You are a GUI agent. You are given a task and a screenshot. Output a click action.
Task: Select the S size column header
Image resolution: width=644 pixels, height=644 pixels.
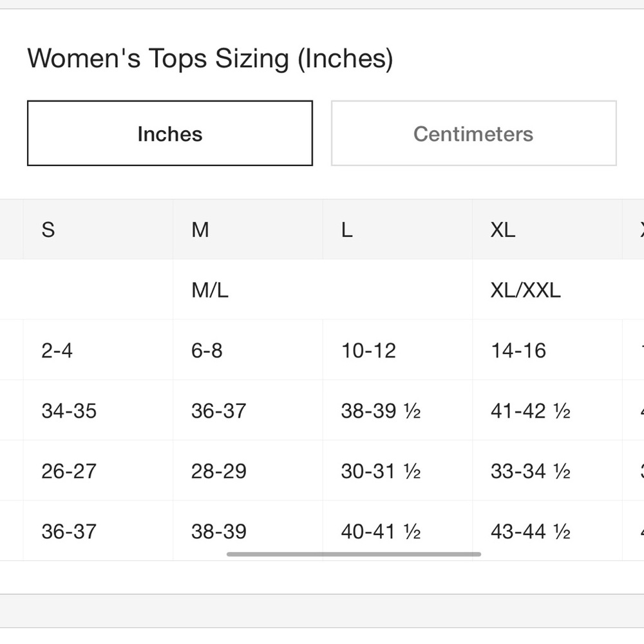pos(98,229)
